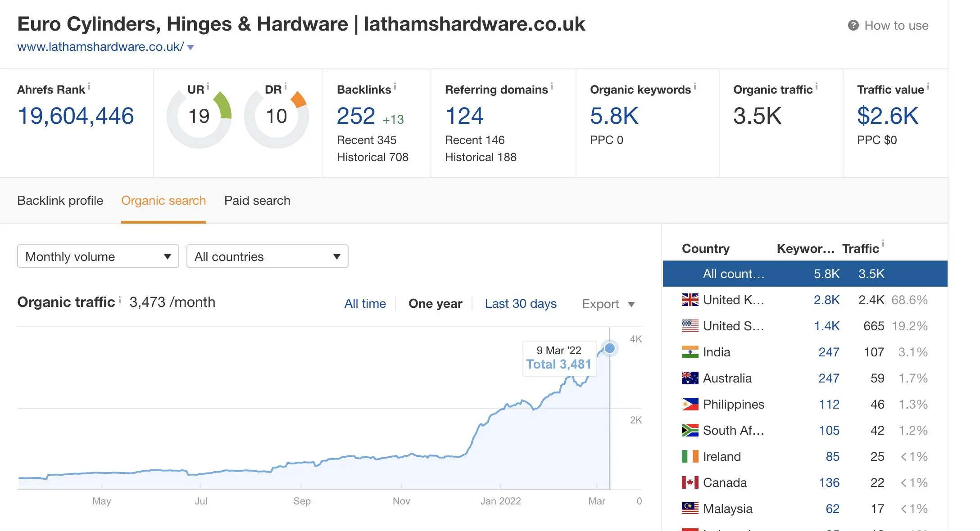Click the 124 referring domains link
Image resolution: width=980 pixels, height=531 pixels.
click(x=464, y=116)
